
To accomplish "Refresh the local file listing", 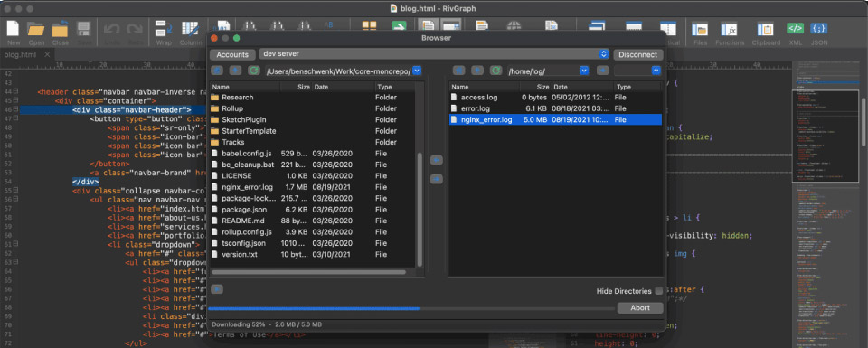I will click(x=254, y=71).
